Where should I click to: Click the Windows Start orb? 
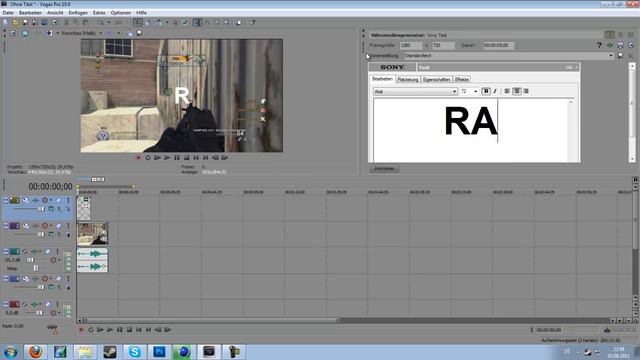[10, 351]
